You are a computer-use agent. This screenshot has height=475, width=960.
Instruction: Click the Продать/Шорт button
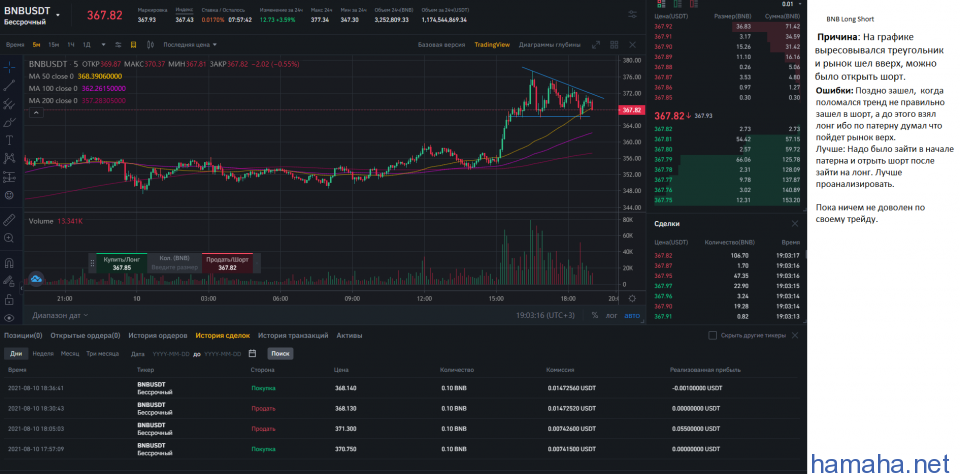pos(227,263)
